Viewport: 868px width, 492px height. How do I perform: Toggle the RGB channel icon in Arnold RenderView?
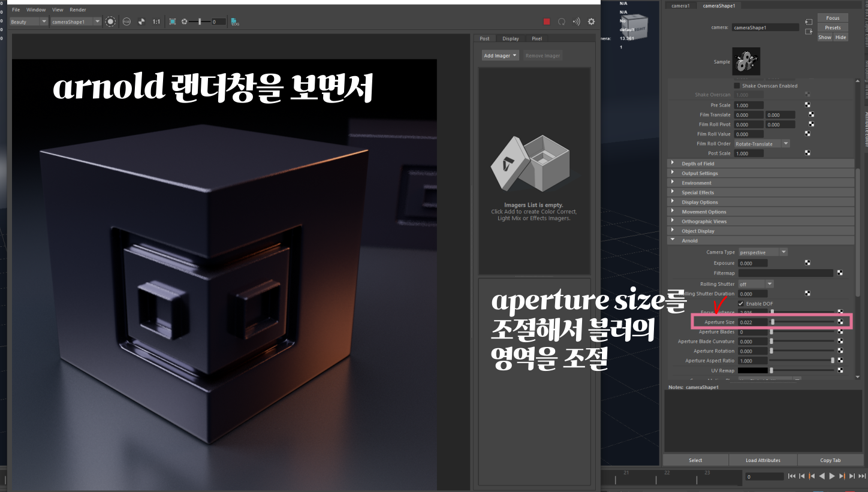pyautogui.click(x=126, y=22)
